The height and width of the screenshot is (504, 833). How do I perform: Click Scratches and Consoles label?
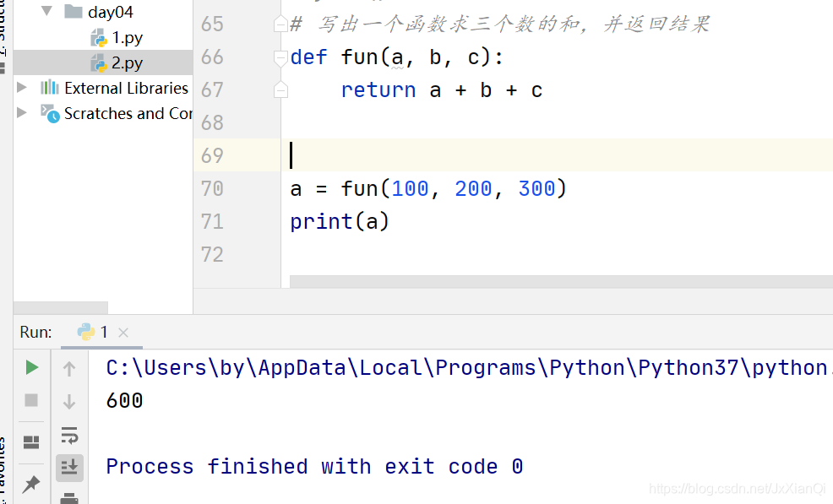coord(128,113)
